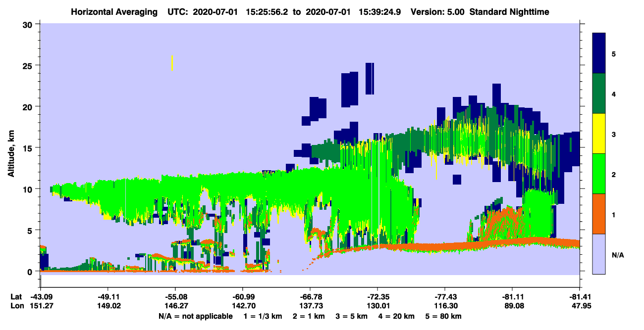Click latitude value -66.78
The image size is (644, 330).
pos(310,297)
